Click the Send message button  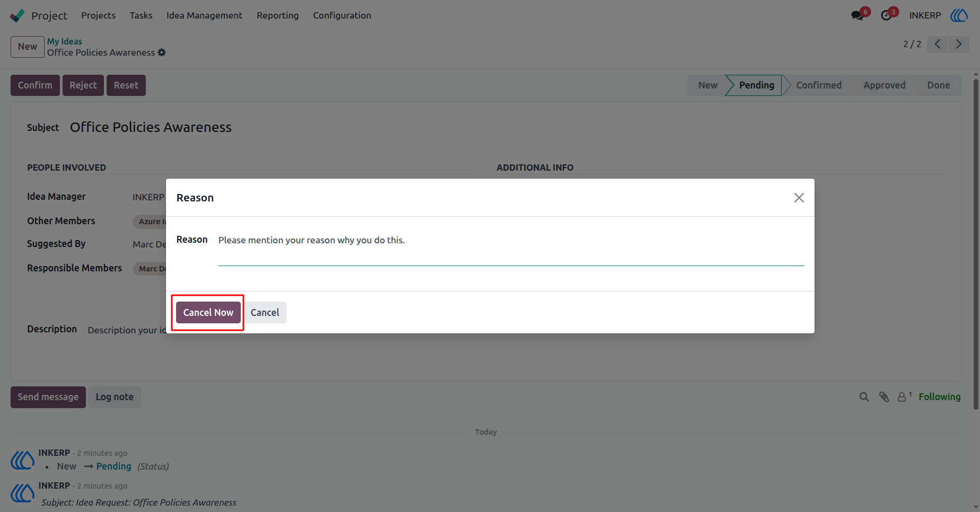click(x=48, y=397)
